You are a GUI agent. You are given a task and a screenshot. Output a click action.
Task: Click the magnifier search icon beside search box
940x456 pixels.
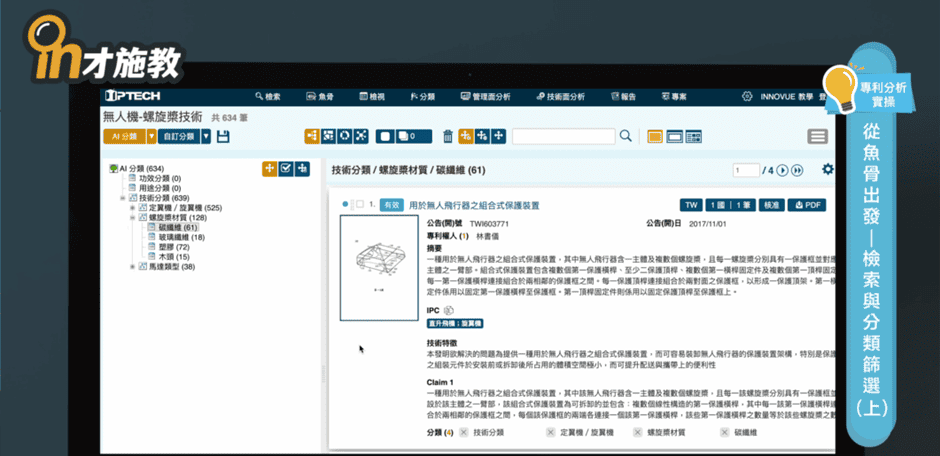626,136
